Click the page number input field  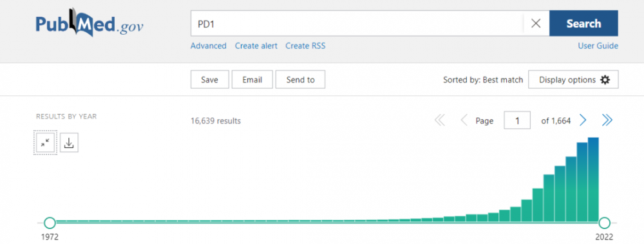[x=517, y=120]
